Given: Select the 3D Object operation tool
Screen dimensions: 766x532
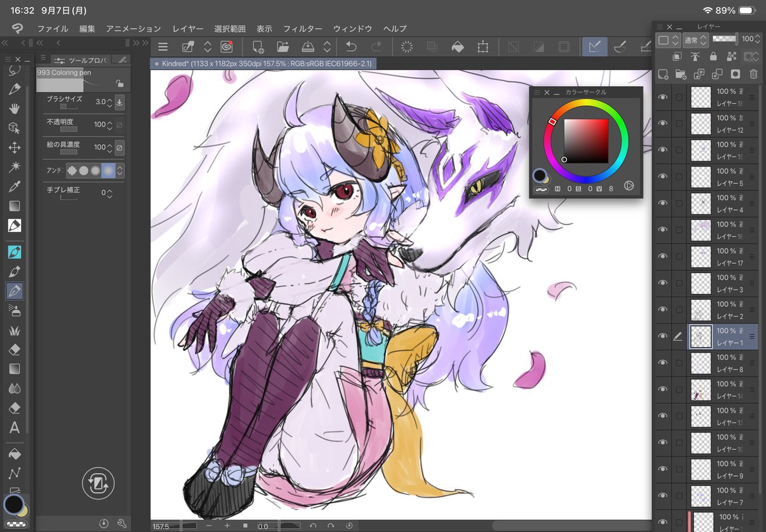Looking at the screenshot, I should (x=14, y=128).
